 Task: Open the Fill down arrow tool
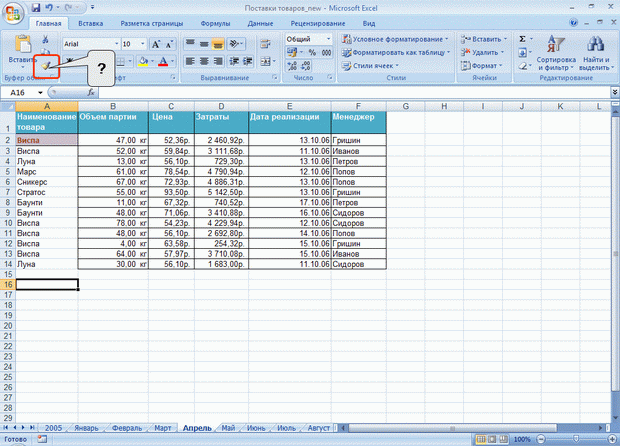(522, 53)
